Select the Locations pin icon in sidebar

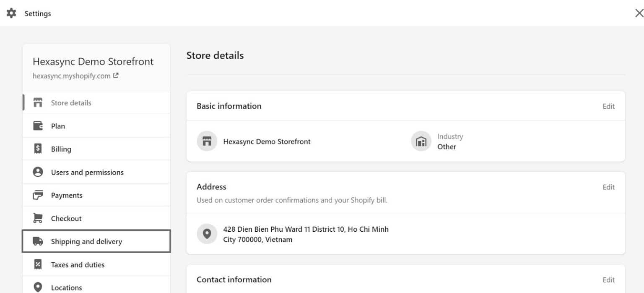(37, 287)
